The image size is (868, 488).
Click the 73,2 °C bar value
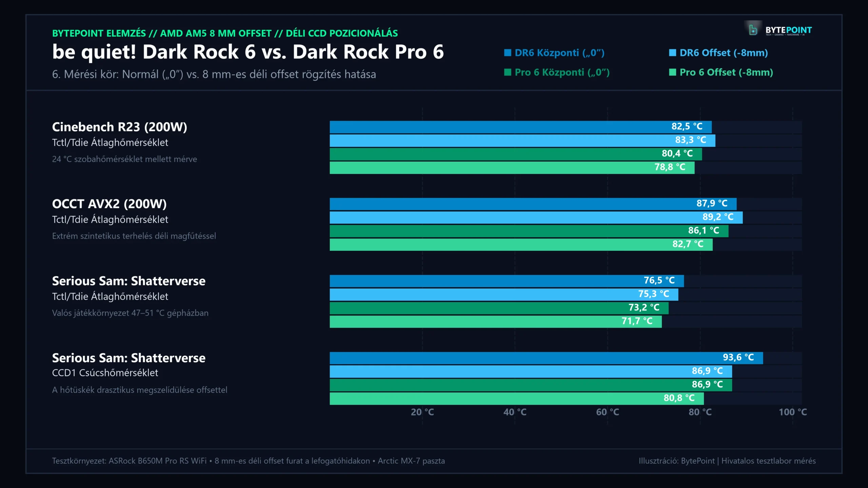click(x=644, y=307)
